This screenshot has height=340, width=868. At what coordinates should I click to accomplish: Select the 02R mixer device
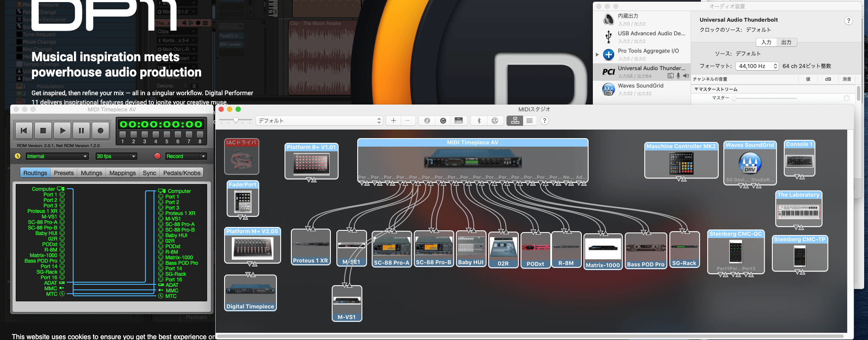(x=503, y=250)
